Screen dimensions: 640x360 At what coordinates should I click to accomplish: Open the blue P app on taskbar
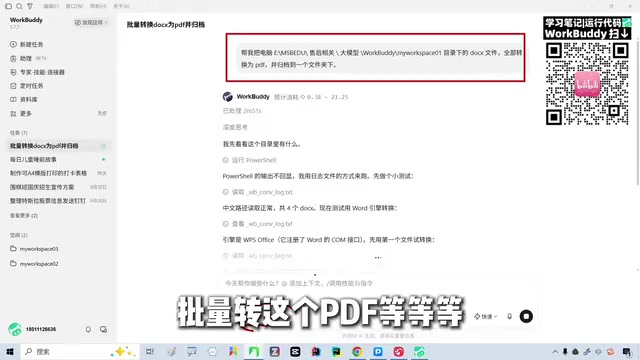[378, 351]
